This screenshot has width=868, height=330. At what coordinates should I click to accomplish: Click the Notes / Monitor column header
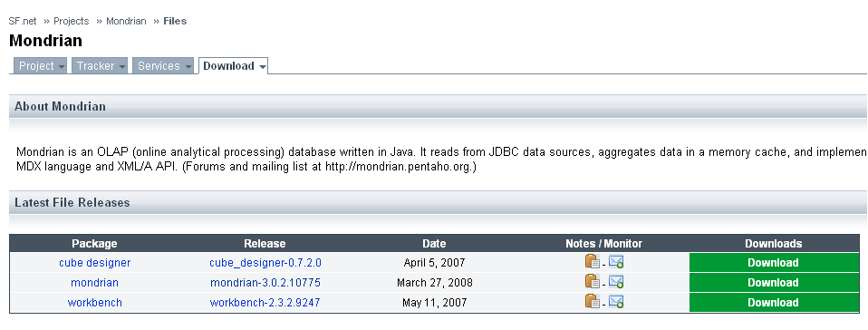tap(604, 244)
